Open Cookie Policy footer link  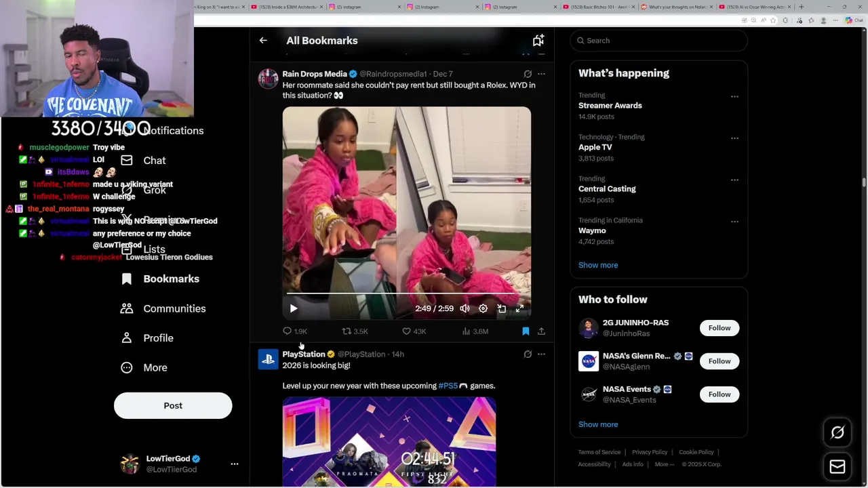[696, 452]
